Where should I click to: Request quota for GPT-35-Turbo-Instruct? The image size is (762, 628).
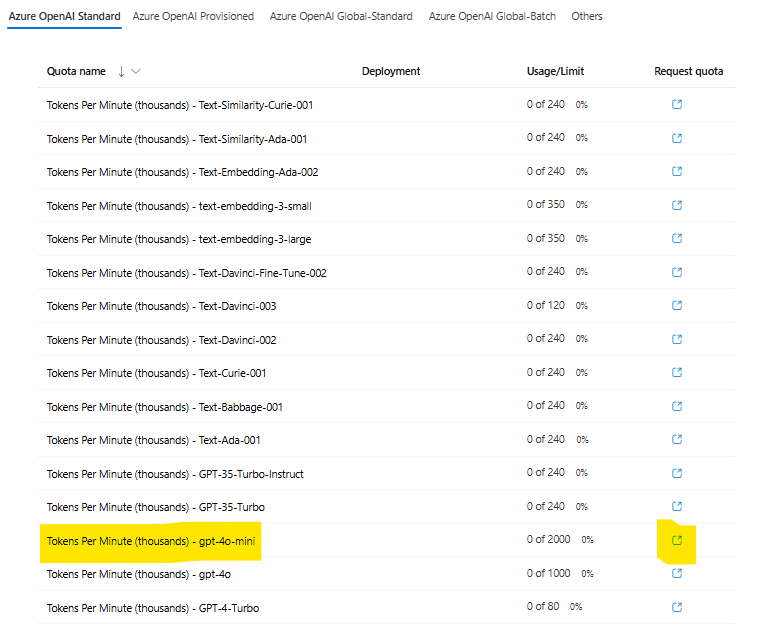(677, 473)
